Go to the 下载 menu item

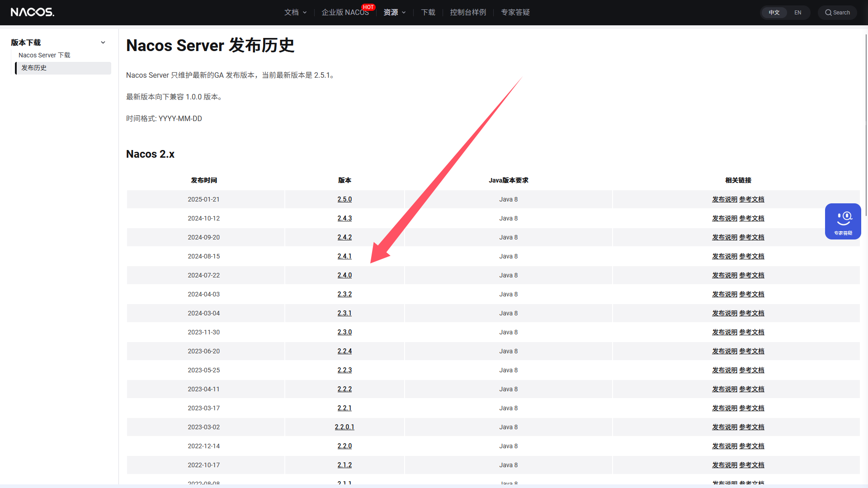(x=428, y=13)
